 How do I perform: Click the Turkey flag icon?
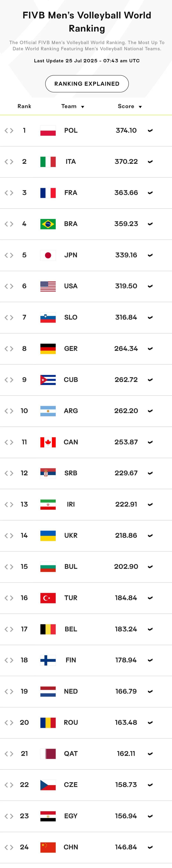coord(48,598)
